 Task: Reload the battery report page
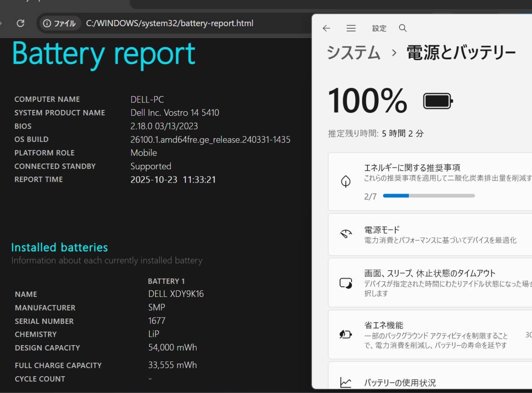20,23
